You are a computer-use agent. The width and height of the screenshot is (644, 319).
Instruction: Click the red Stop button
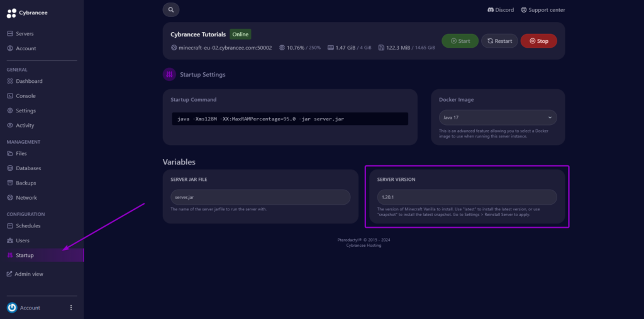(539, 41)
